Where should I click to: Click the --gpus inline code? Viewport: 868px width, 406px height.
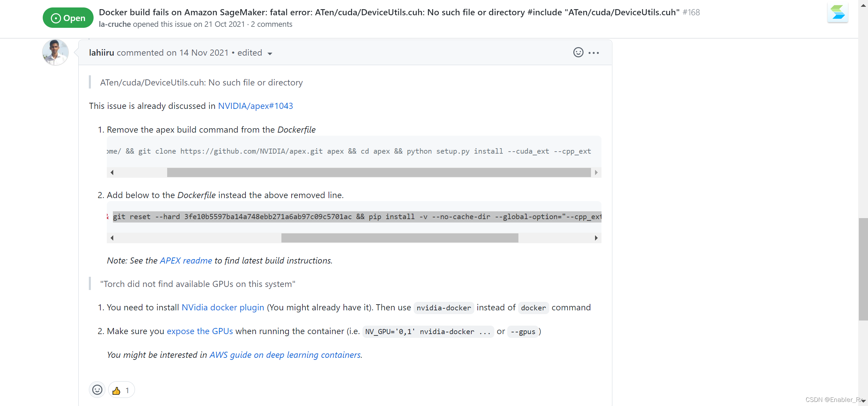[523, 332]
